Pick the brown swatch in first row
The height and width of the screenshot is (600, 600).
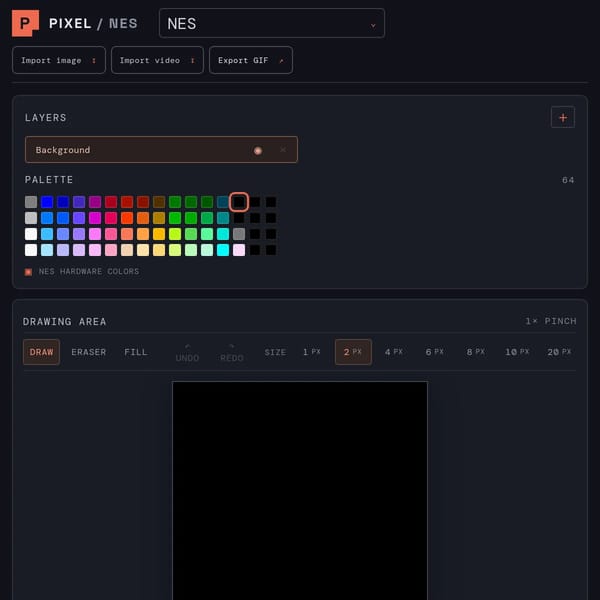[159, 202]
